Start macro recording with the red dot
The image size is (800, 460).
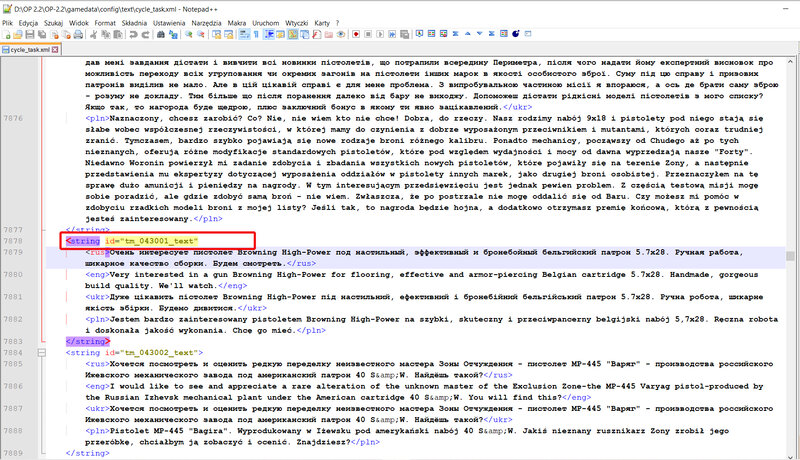click(x=356, y=34)
